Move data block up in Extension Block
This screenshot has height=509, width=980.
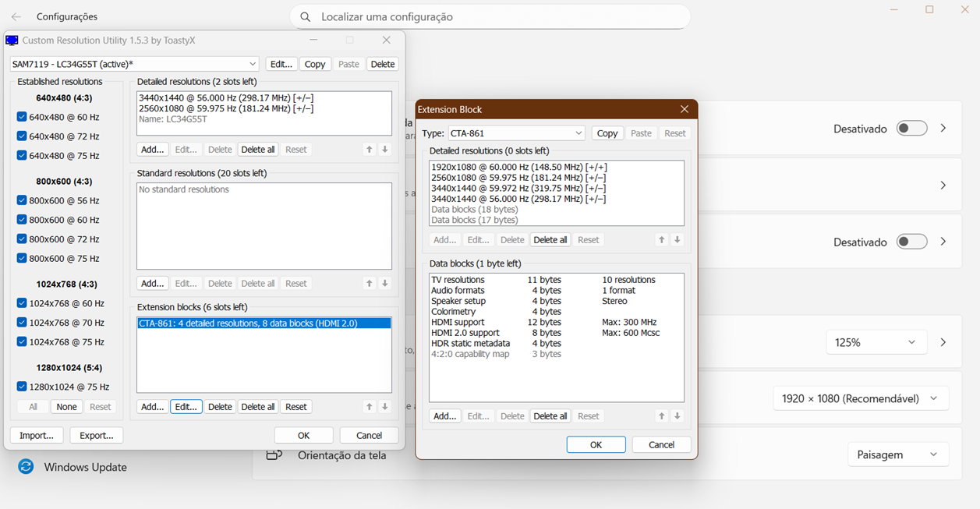(662, 416)
